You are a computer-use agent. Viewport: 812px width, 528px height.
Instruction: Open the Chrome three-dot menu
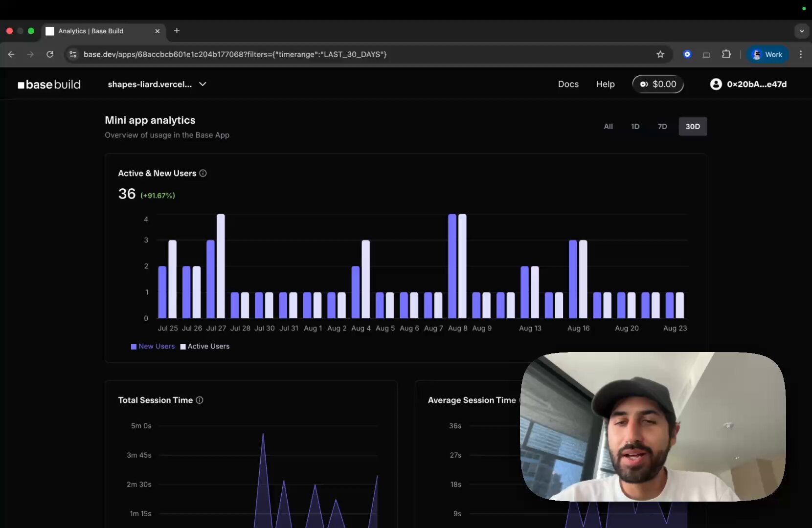(801, 54)
